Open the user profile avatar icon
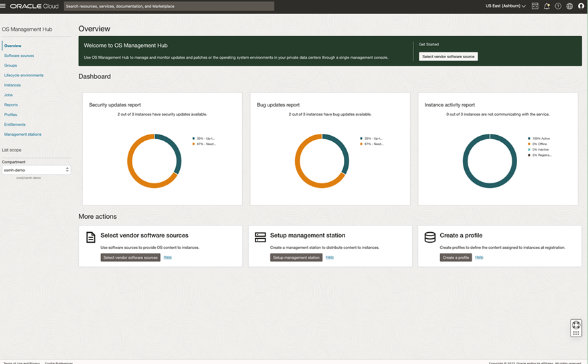This screenshot has width=588, height=364. coord(581,6)
